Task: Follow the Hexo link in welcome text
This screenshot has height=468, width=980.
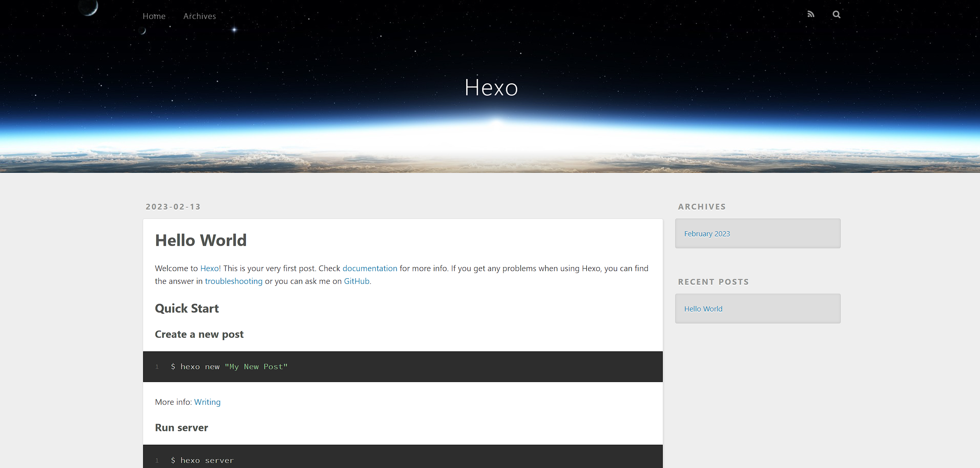Action: [209, 268]
